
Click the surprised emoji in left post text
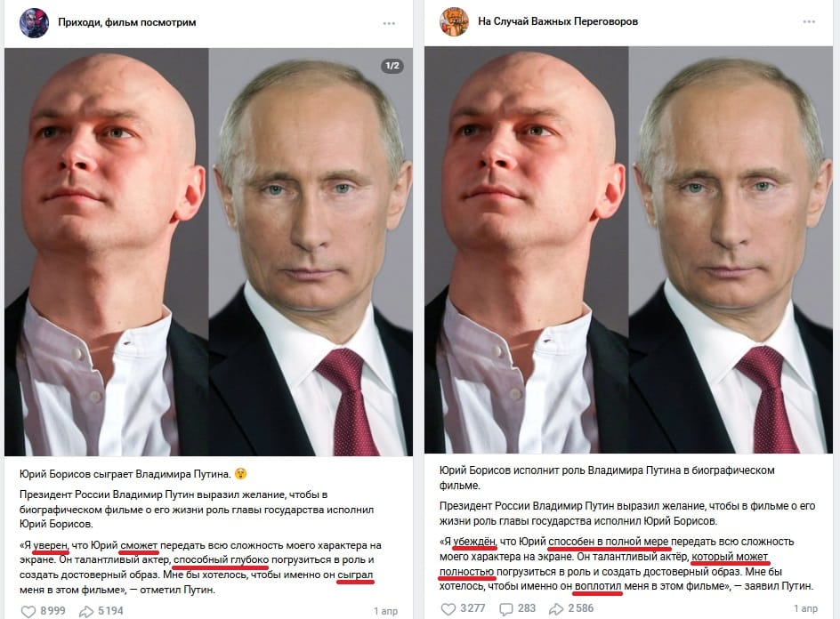240,474
